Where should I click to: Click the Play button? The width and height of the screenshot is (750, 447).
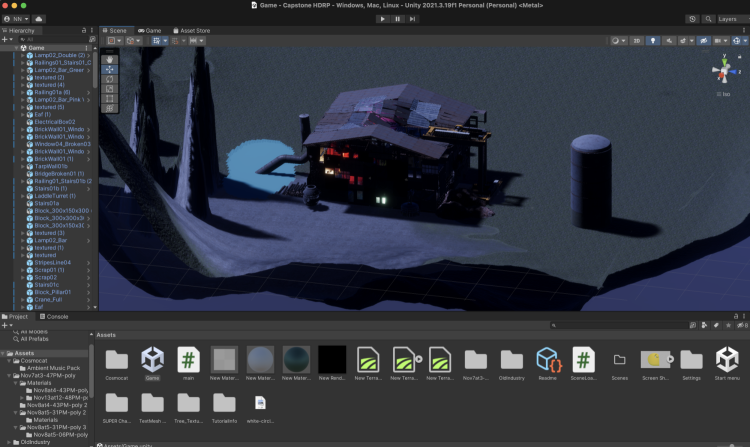382,19
